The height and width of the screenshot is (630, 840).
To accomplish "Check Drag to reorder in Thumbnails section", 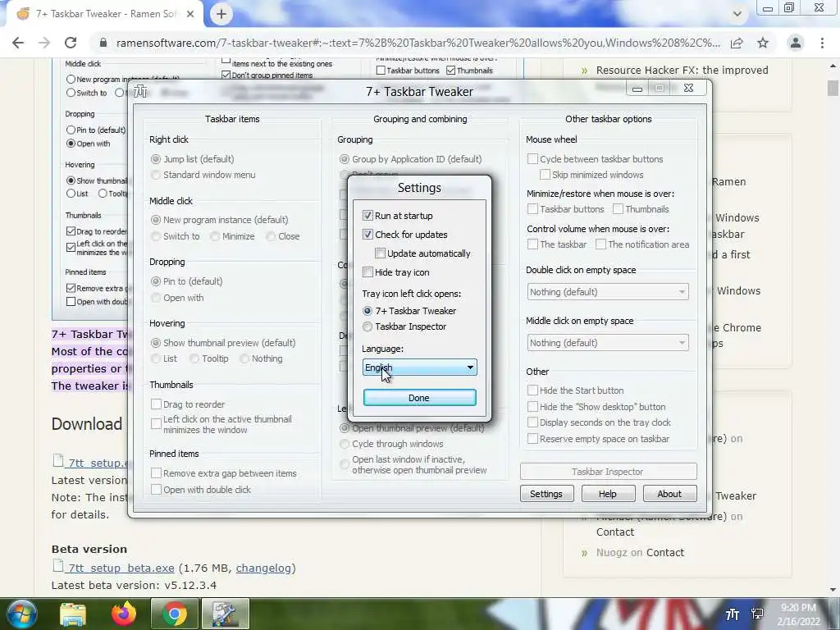I will pos(156,404).
